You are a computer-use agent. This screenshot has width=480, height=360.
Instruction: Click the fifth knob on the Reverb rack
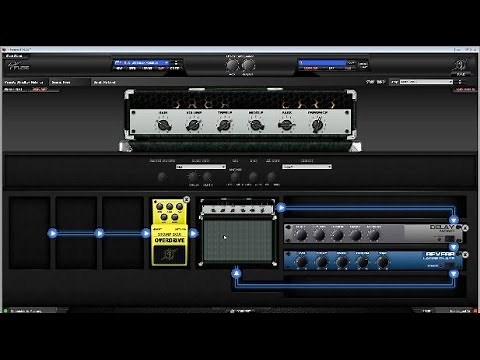[x=383, y=262]
